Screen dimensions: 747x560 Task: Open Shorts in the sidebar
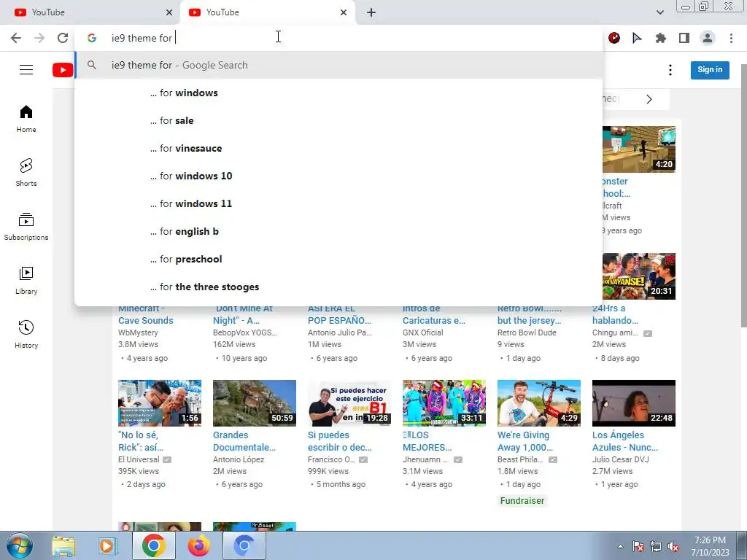point(26,173)
